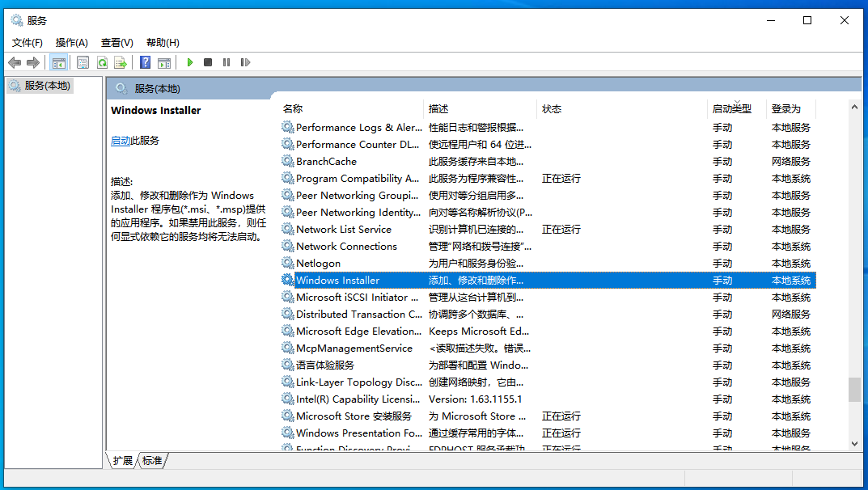Sort services by 名称 column header
This screenshot has width=868, height=490.
point(293,108)
